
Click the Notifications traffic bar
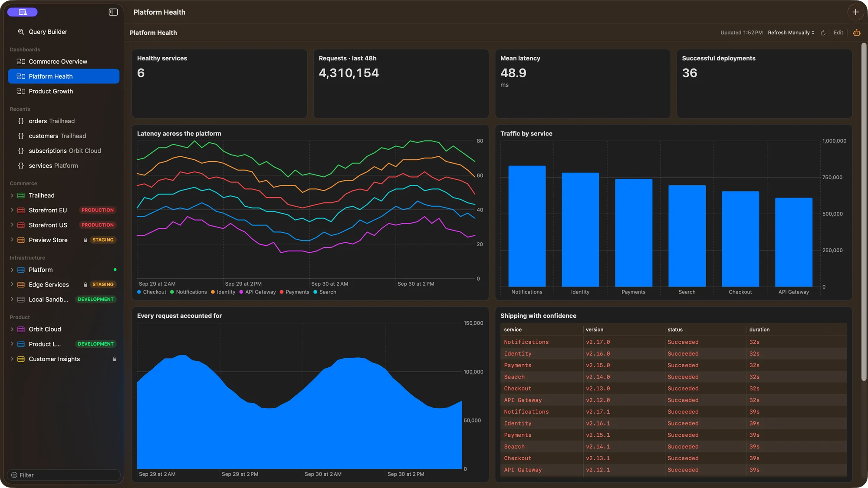coord(527,226)
